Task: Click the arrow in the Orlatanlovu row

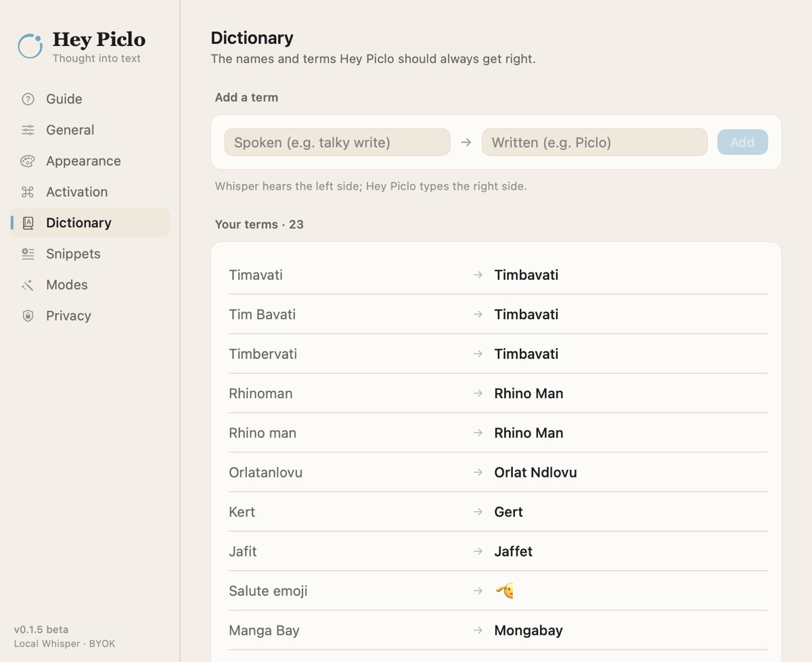Action: [x=478, y=473]
